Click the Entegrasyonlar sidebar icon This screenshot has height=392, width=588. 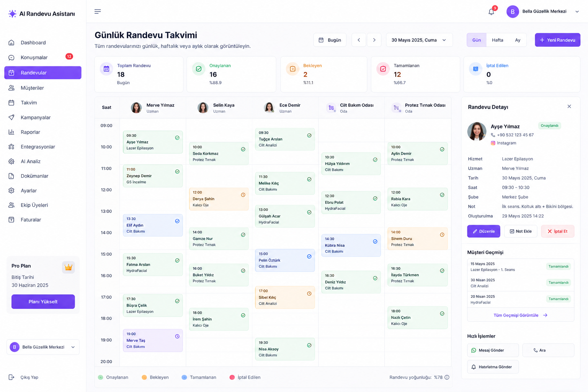[x=11, y=147]
